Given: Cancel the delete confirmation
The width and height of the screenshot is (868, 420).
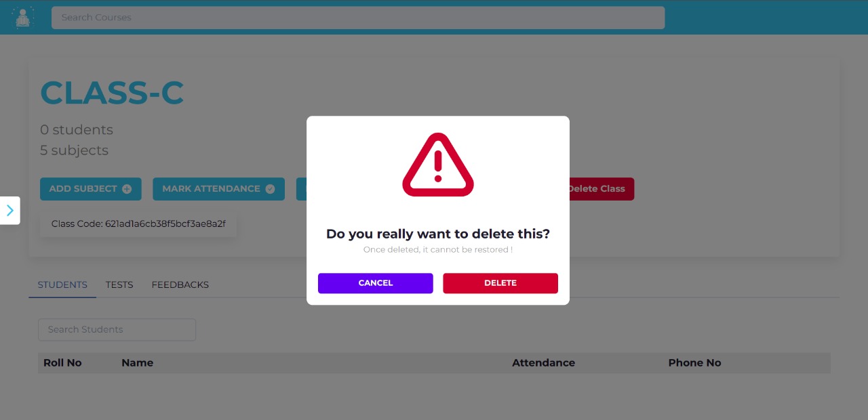Looking at the screenshot, I should click(x=375, y=283).
